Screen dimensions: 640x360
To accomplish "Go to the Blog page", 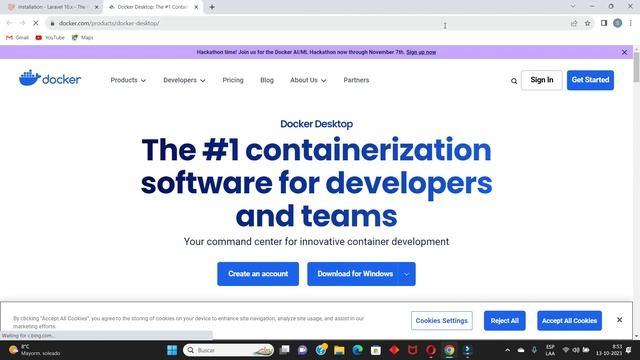I will click(x=267, y=80).
